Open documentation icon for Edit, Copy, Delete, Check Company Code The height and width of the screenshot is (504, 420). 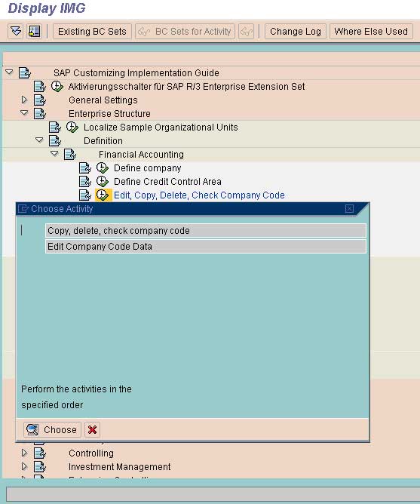(x=85, y=195)
